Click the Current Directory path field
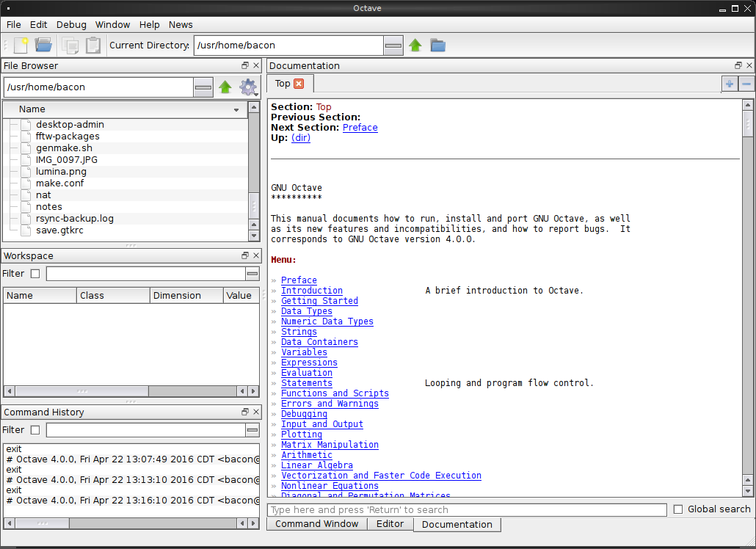 (x=288, y=46)
